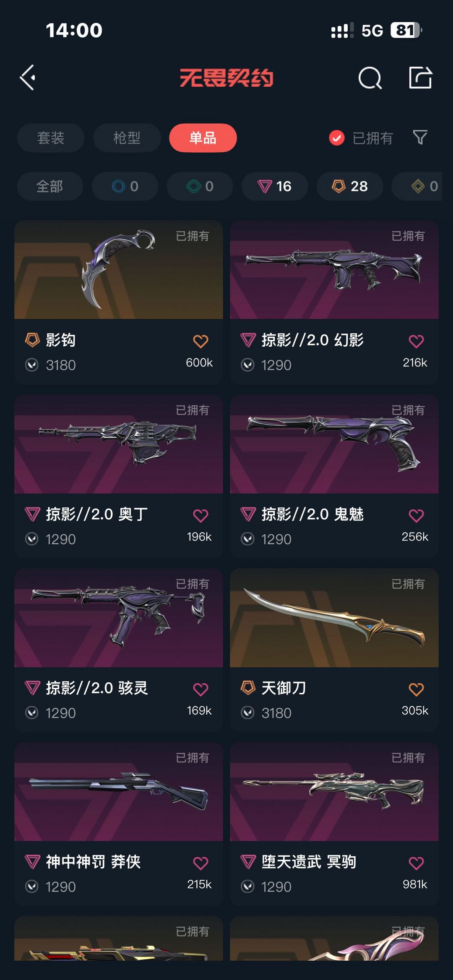Select the 单品 tab
This screenshot has height=980, width=453.
[203, 138]
